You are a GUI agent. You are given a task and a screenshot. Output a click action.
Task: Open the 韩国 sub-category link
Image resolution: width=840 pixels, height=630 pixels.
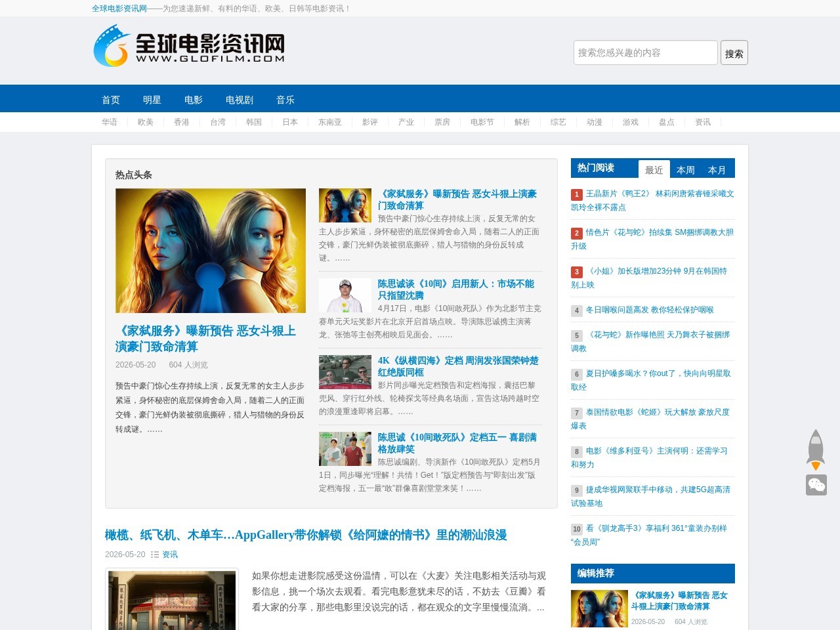click(254, 122)
